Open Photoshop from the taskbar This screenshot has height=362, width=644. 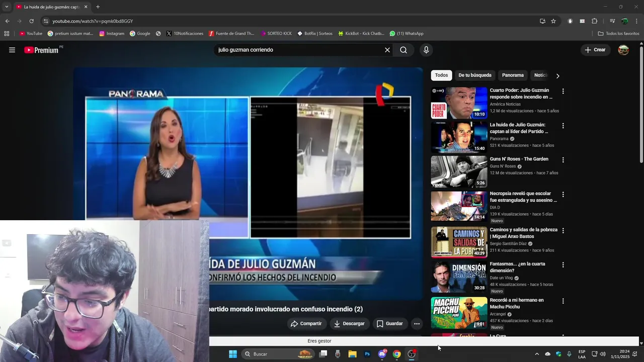[367, 354]
